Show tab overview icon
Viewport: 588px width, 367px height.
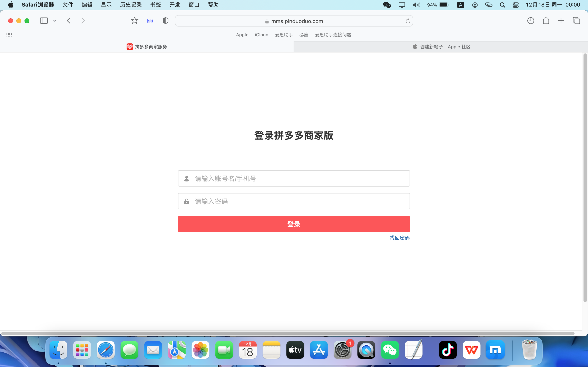(576, 21)
